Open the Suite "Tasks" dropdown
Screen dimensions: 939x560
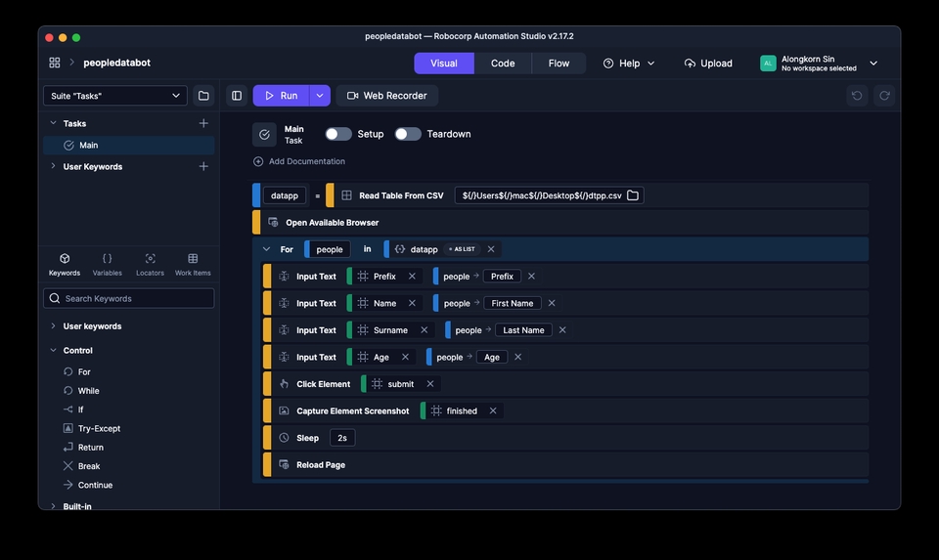coord(115,96)
